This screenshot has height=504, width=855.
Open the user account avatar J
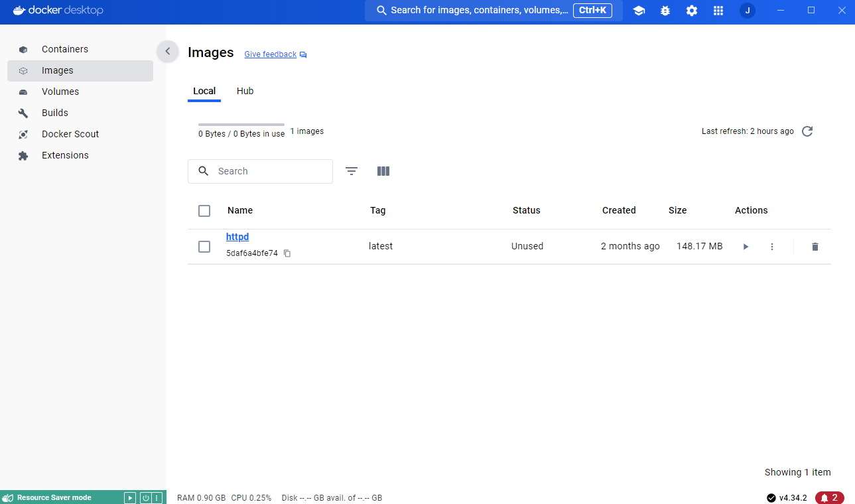coord(748,11)
